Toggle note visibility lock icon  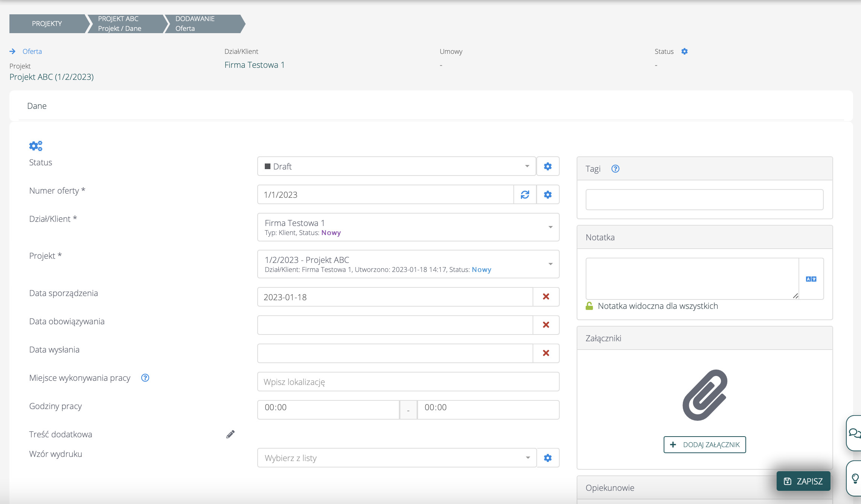(x=589, y=306)
